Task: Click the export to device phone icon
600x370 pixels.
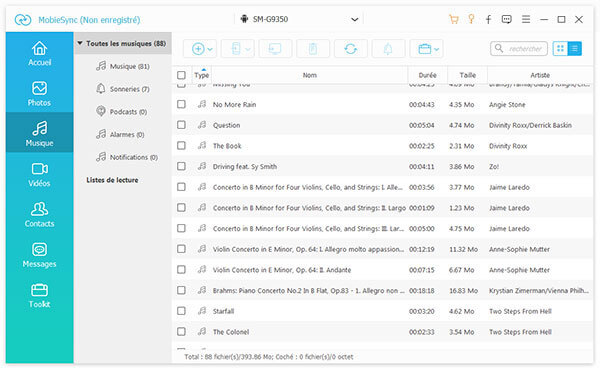Action: 236,49
